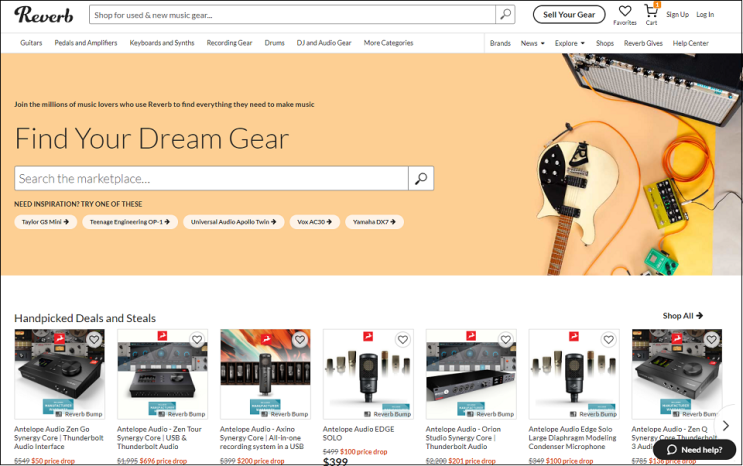
Task: Open the Antelope Audio EDGE SOLO title link
Action: click(x=359, y=433)
